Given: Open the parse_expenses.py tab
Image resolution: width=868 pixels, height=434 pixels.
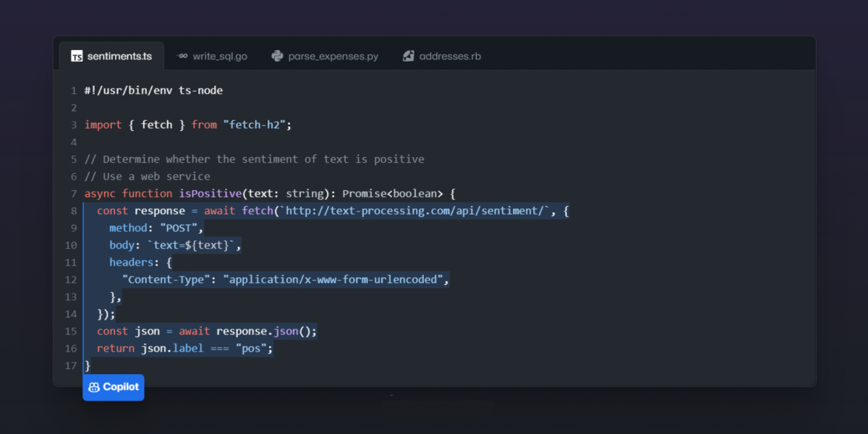Looking at the screenshot, I should coord(333,56).
